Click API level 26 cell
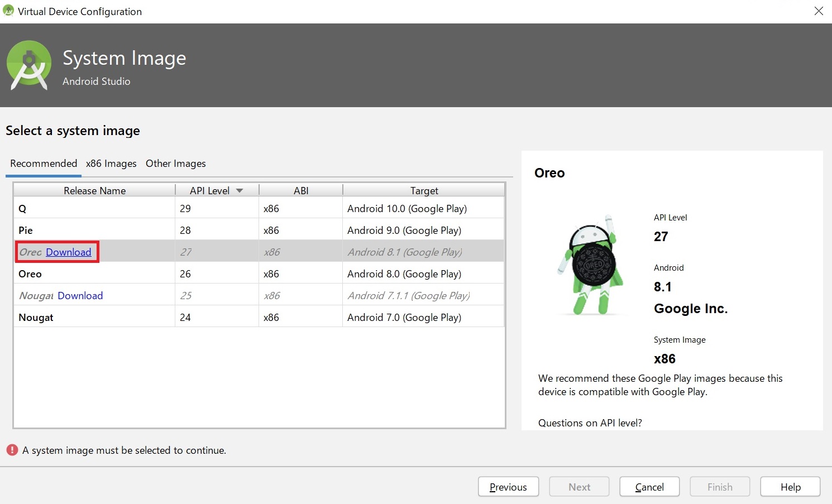The height and width of the screenshot is (504, 832). [217, 273]
